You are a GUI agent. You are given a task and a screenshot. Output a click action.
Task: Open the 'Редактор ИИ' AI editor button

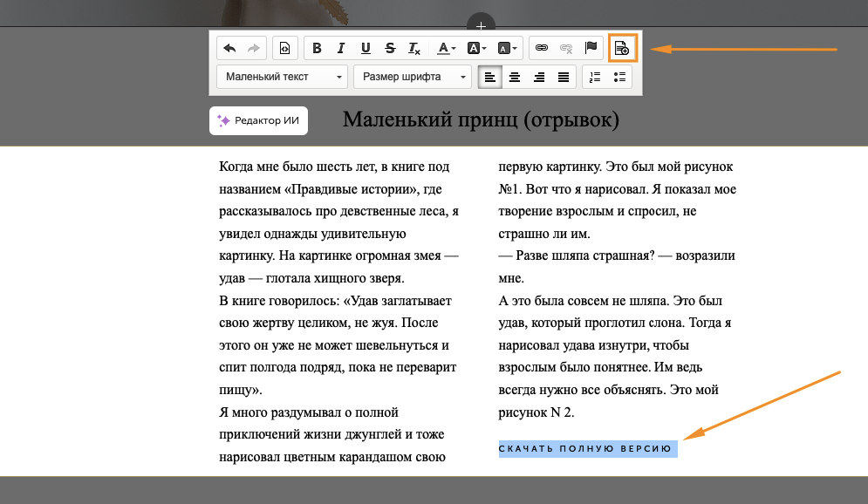[259, 120]
